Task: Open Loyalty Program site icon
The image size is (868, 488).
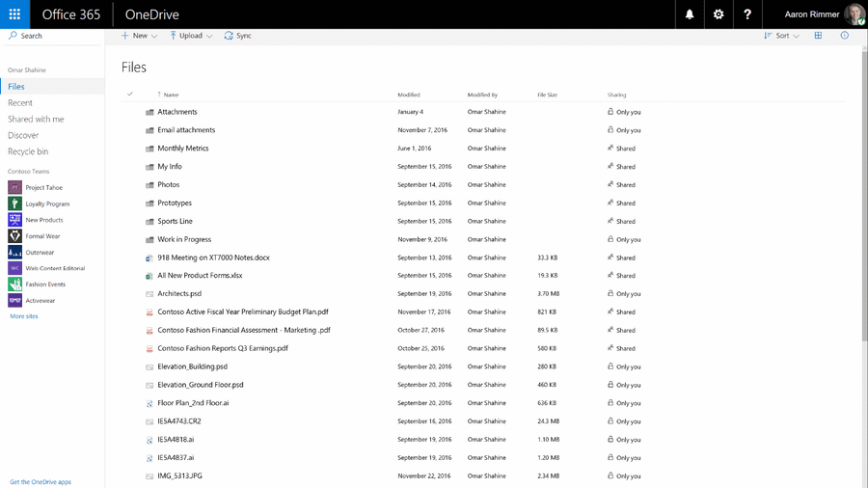Action: click(14, 203)
